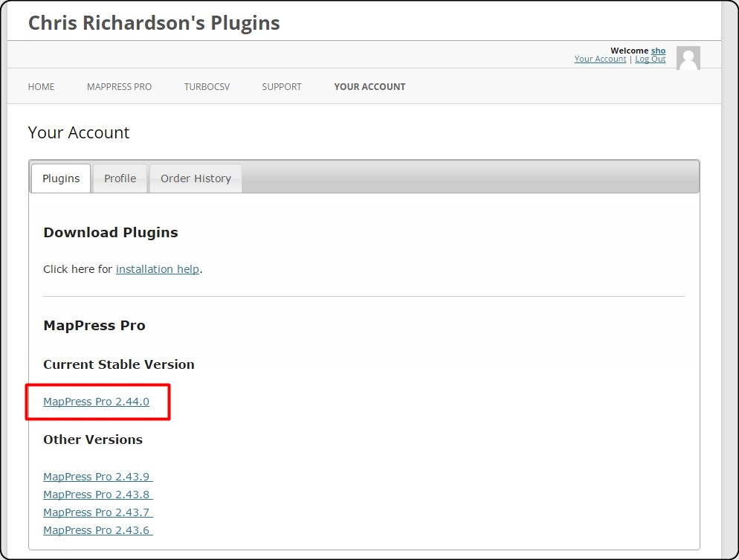Open the SUPPORT navigation item
739x560 pixels.
point(282,87)
